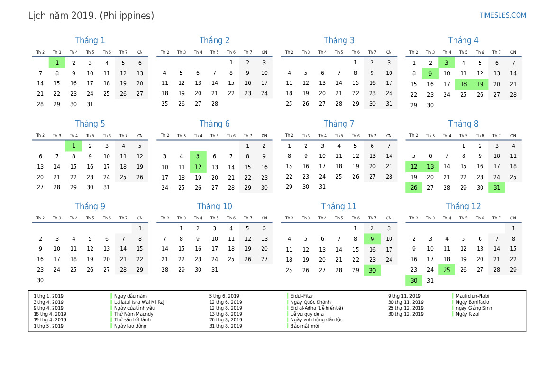This screenshot has width=554, height=392.
Task: Click highlighted day 12 in Tháng 6
Action: pos(198,167)
